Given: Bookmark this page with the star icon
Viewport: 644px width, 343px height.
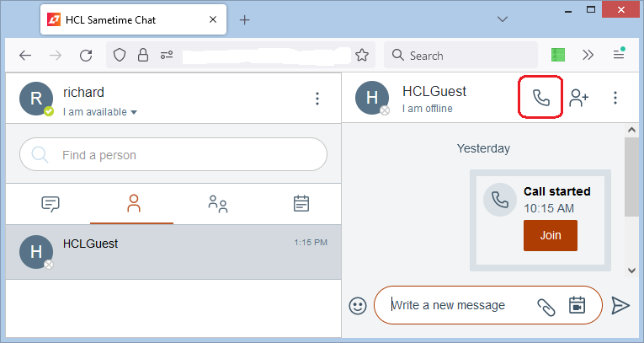Looking at the screenshot, I should coord(362,56).
